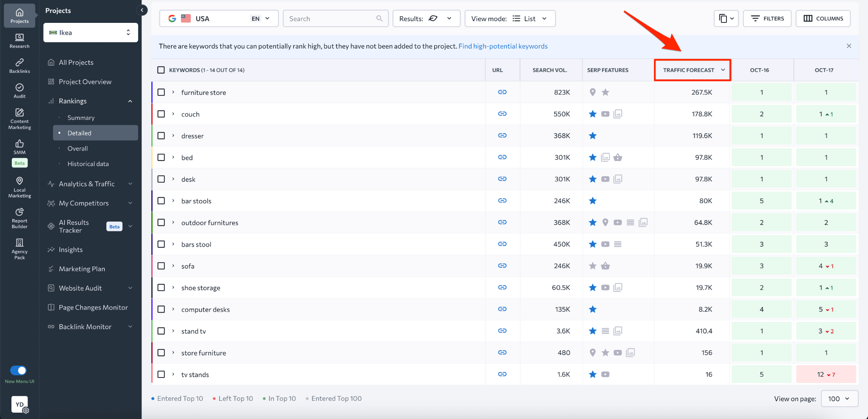This screenshot has height=419, width=868.
Task: Click the copy/export icon near FILTERS
Action: [x=726, y=18]
